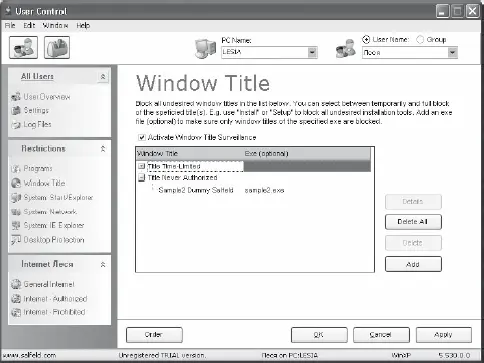Click the Delete button

413,243
